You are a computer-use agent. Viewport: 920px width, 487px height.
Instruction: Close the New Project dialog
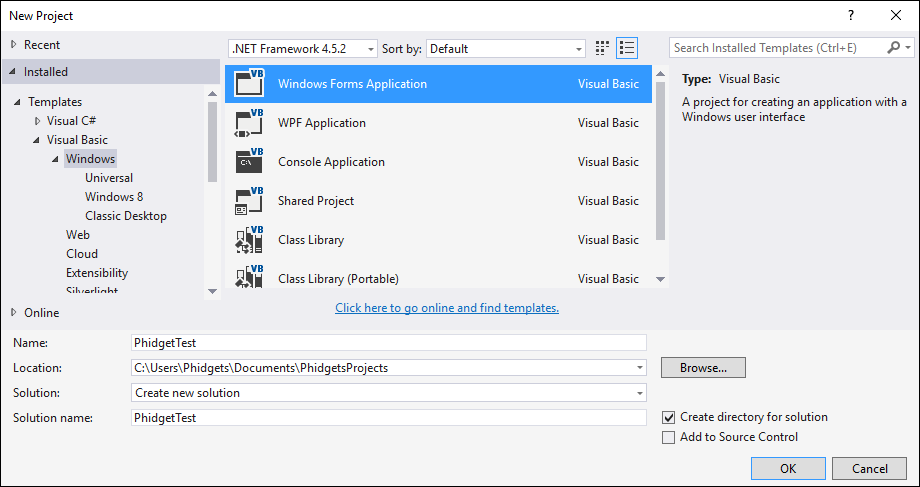tap(896, 16)
